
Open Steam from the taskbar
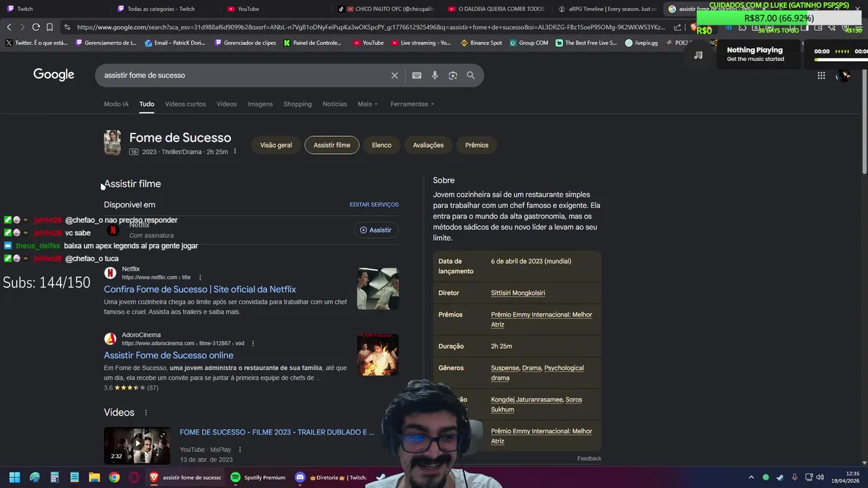click(x=382, y=477)
